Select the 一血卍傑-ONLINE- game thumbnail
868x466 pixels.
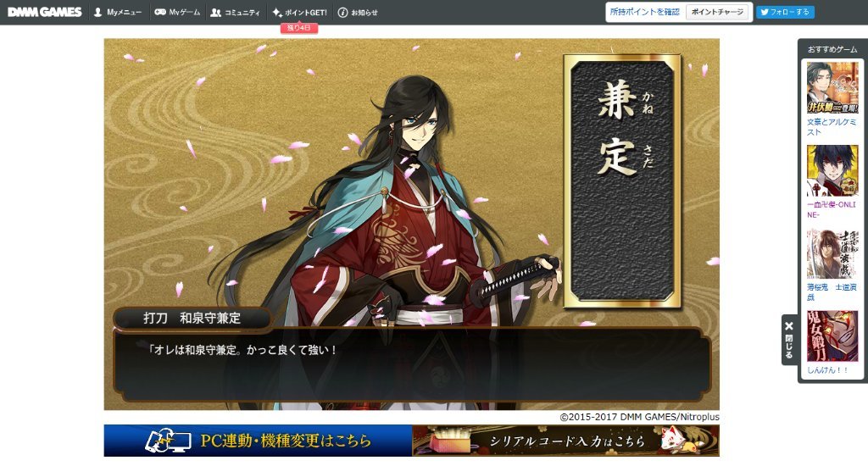(832, 170)
